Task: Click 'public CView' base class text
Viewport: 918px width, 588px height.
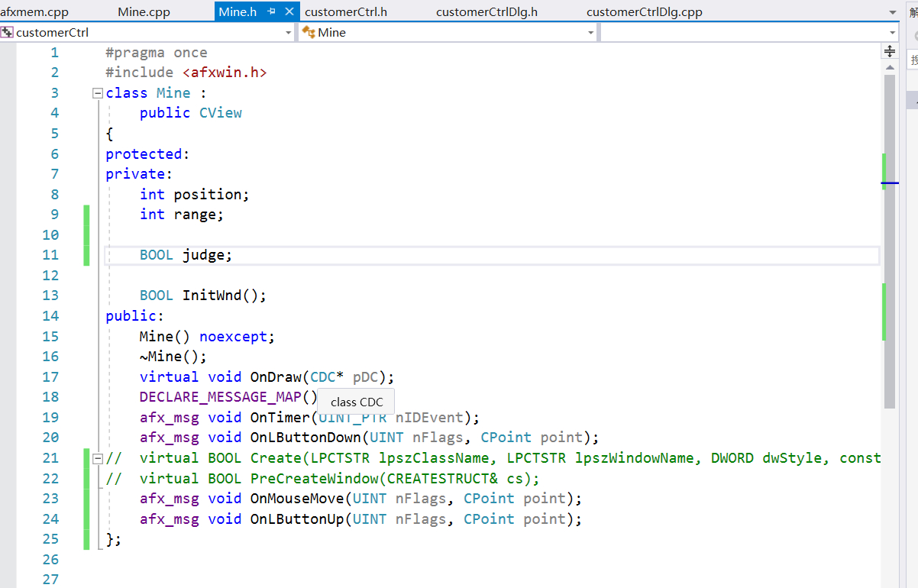Action: point(191,113)
